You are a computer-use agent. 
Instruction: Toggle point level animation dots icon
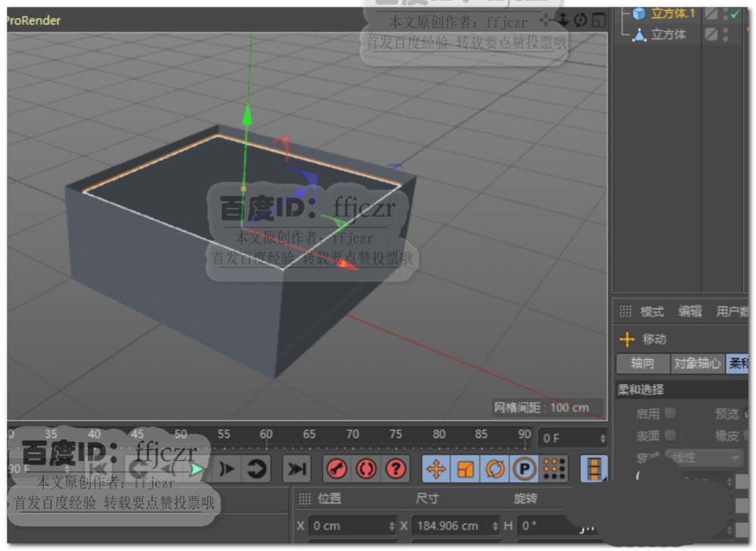pos(553,469)
